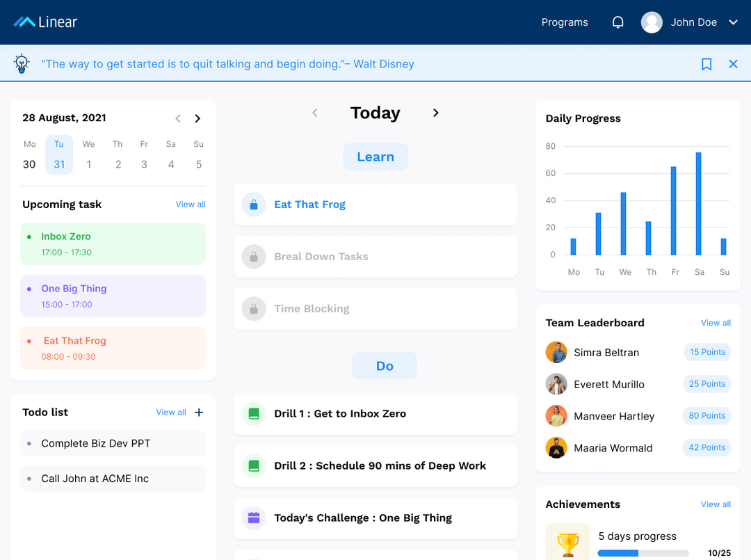Click the lock icon on Time Blocking

[254, 308]
